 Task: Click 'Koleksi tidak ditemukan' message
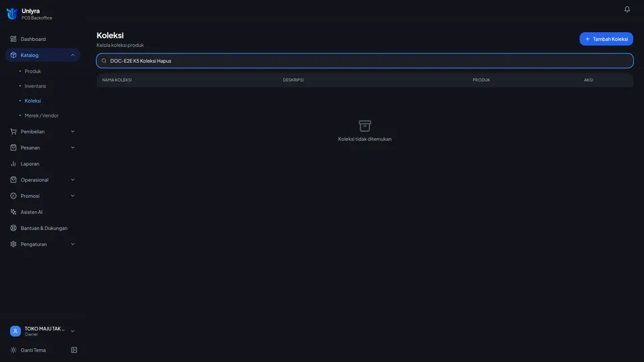pos(365,139)
